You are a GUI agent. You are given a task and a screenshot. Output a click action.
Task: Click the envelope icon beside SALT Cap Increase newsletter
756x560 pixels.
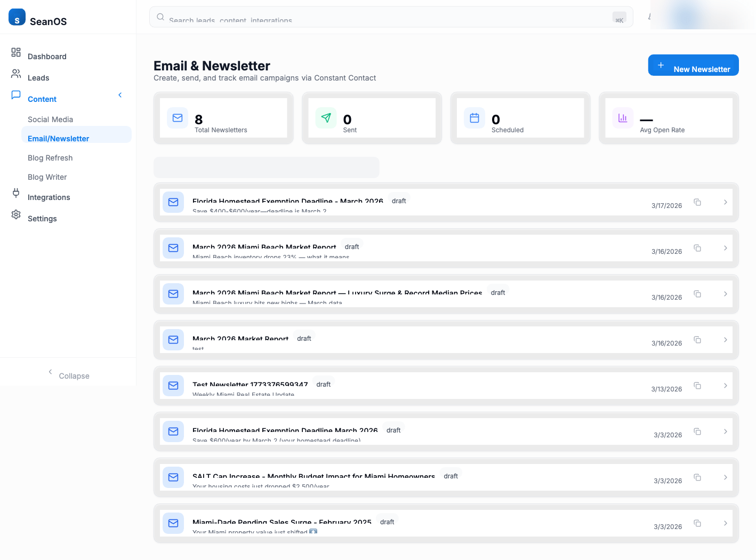tap(173, 477)
